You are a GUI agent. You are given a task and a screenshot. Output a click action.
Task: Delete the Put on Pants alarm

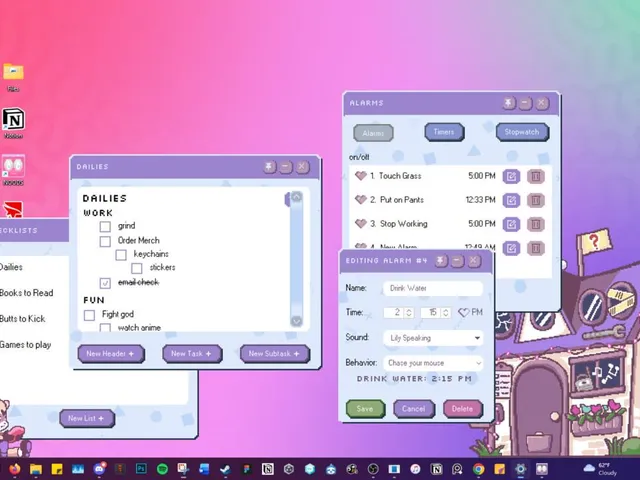point(536,200)
